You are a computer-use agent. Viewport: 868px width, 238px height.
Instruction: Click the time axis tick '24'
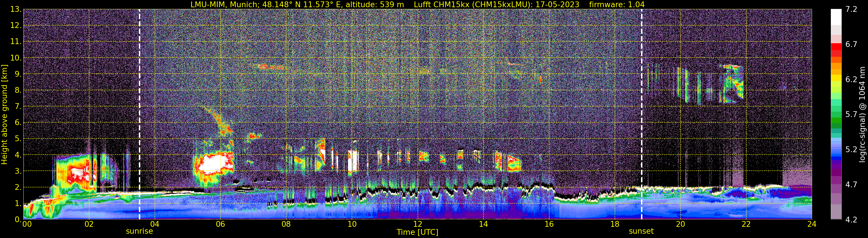coord(812,224)
